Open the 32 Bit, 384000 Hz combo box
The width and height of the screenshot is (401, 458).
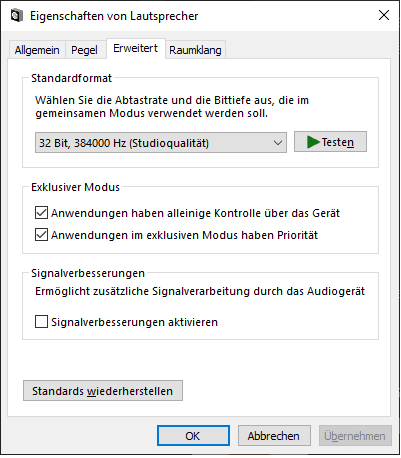tap(161, 143)
